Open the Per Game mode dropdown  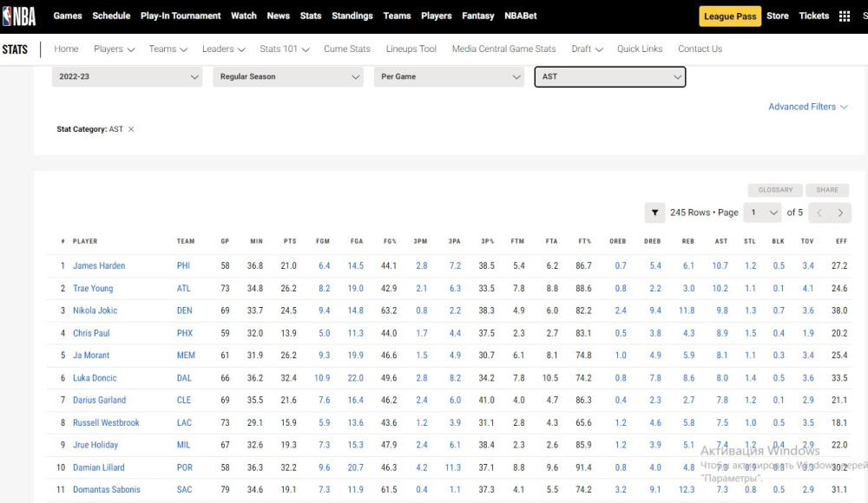[x=449, y=77]
